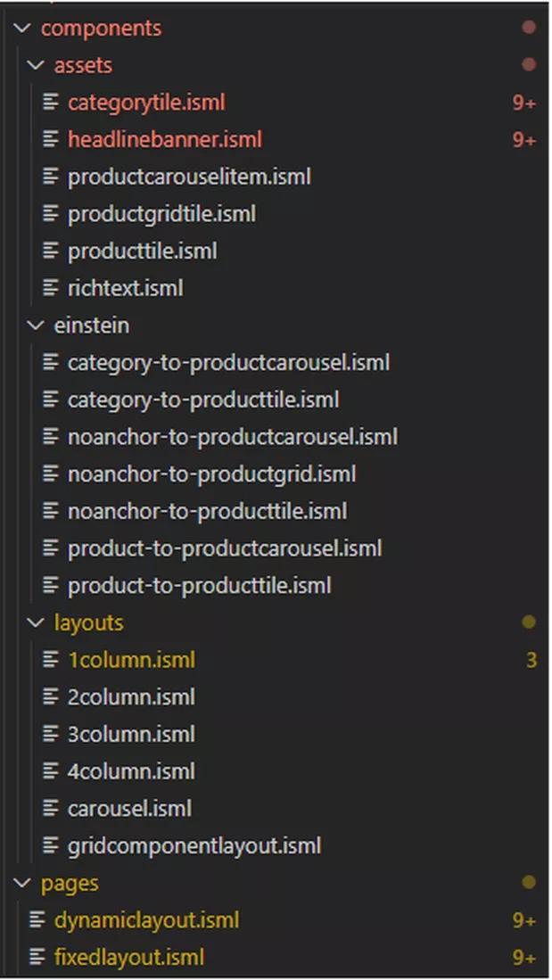552x980 pixels.
Task: Collapse the einstein folder
Action: [37, 325]
